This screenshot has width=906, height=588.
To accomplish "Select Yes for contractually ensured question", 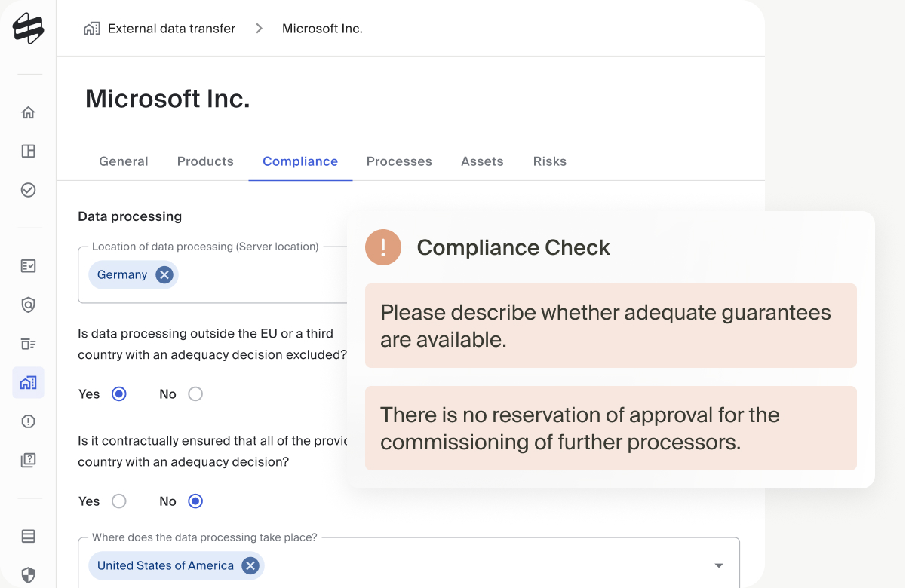I will click(x=119, y=501).
